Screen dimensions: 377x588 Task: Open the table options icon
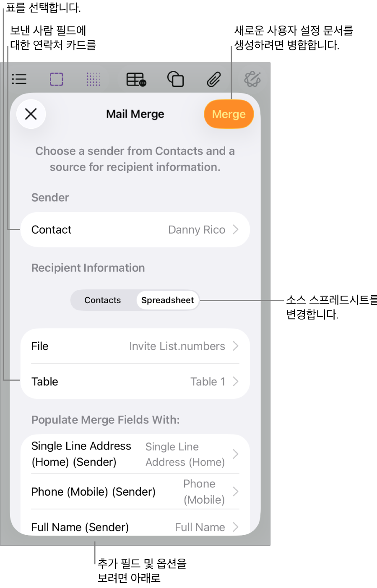tap(136, 79)
